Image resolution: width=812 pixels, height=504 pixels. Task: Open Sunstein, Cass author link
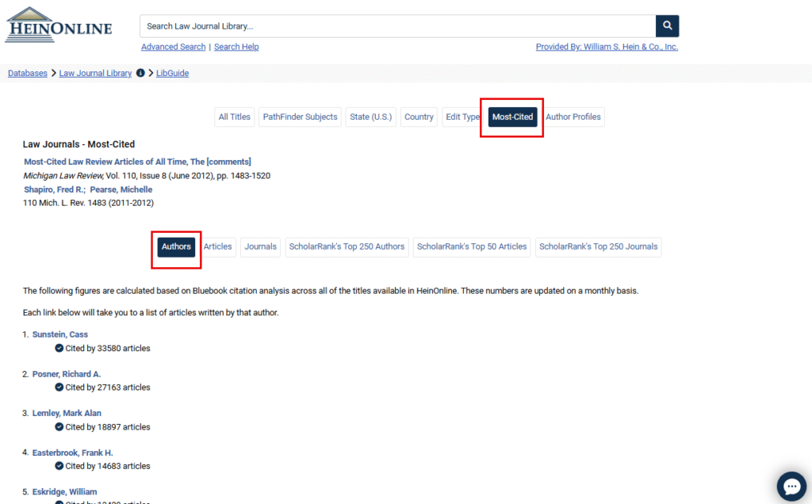click(60, 334)
